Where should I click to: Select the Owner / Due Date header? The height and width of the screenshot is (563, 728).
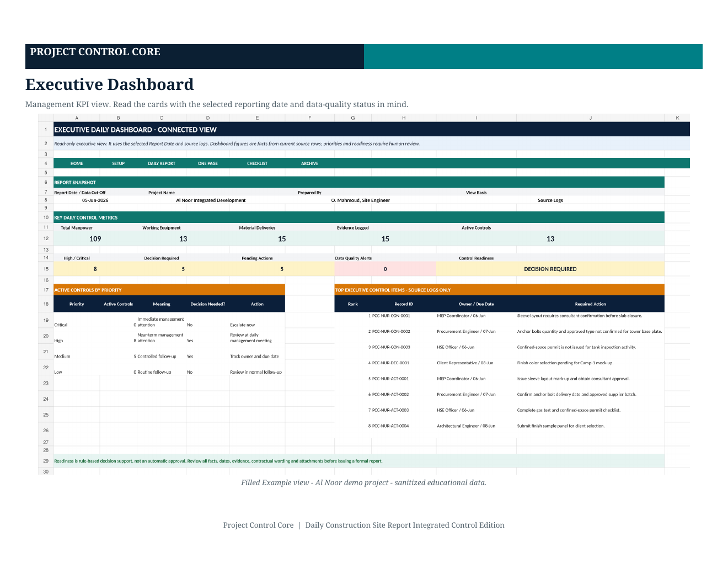[x=476, y=304]
